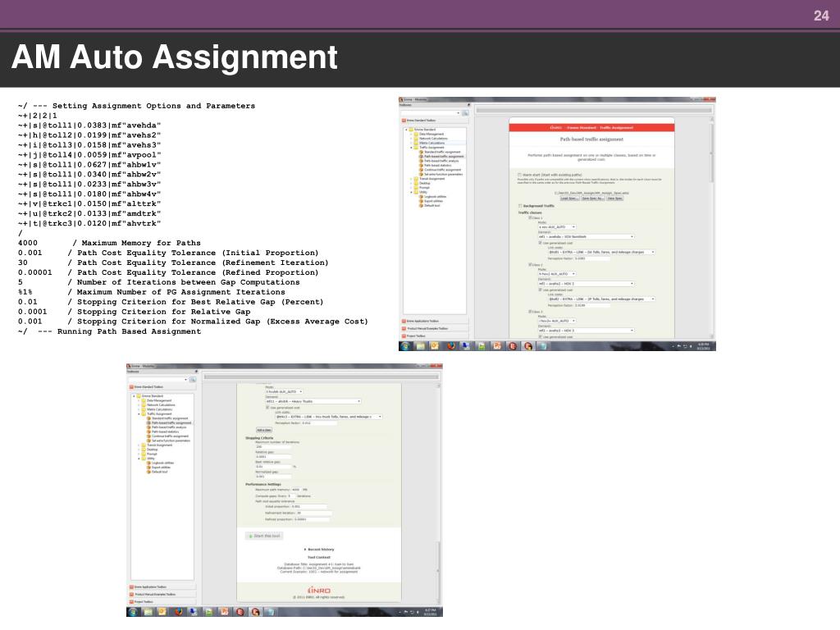Click toolbox search button in upper screenshot
Screen dimensions: 840x630
pyautogui.click(x=466, y=113)
